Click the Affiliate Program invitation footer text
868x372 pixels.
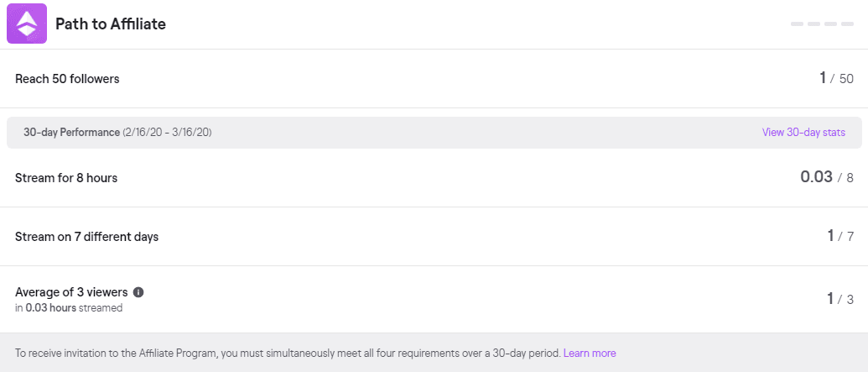click(287, 353)
